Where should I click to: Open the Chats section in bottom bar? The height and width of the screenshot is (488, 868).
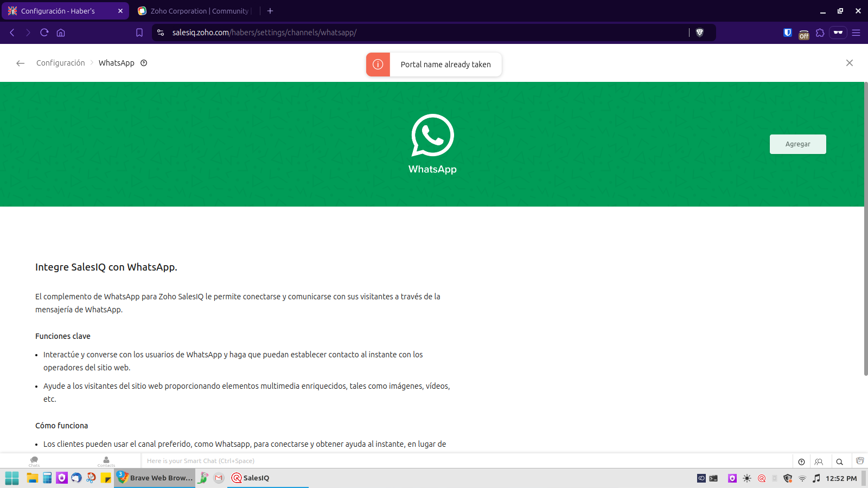(x=34, y=461)
